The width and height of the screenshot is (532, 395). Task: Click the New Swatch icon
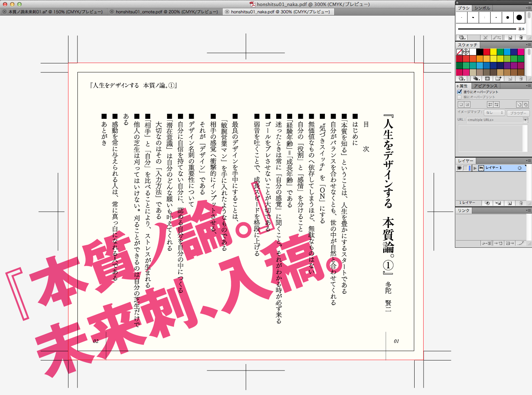[510, 78]
